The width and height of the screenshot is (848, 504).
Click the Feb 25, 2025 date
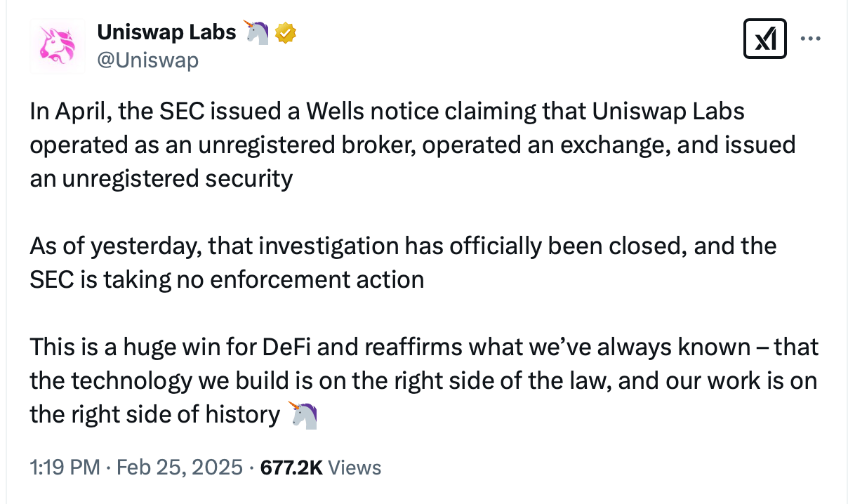[x=178, y=467]
